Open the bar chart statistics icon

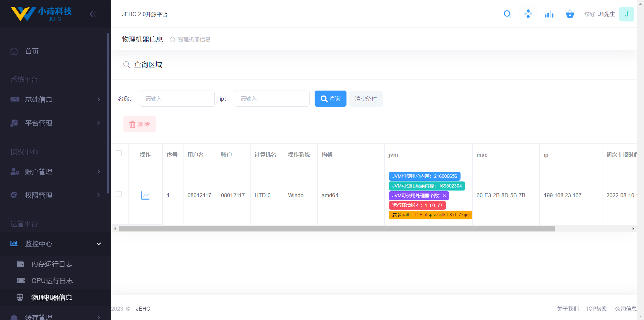click(x=549, y=14)
